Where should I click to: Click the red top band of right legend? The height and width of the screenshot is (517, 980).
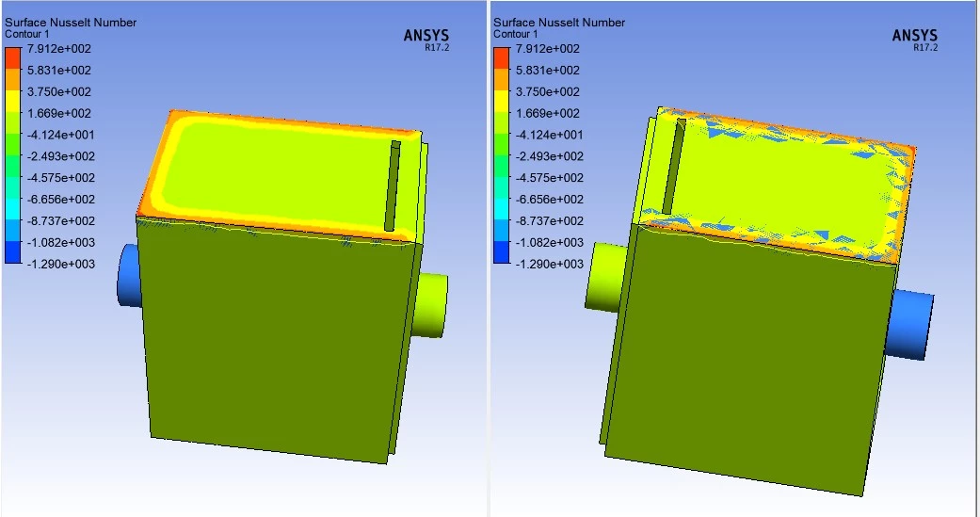tap(501, 58)
